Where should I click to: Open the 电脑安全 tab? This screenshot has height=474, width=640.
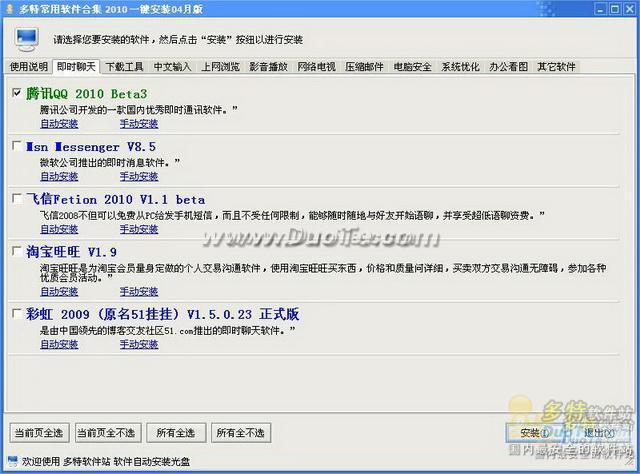coord(412,67)
